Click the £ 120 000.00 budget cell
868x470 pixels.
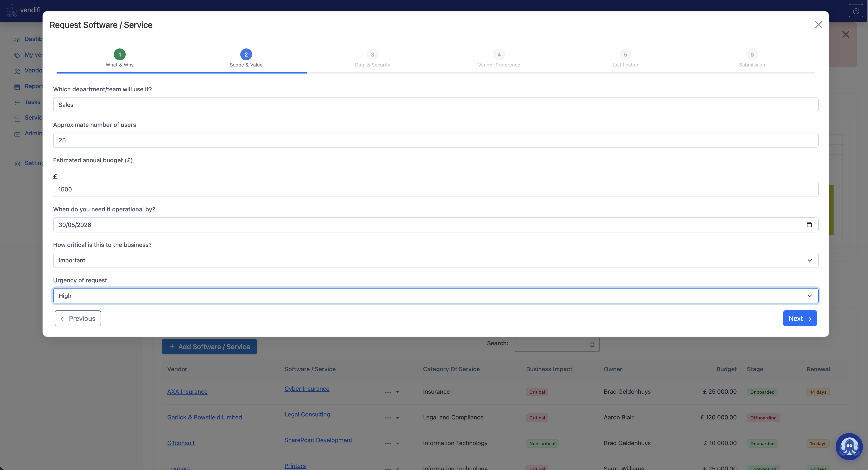[x=718, y=418]
